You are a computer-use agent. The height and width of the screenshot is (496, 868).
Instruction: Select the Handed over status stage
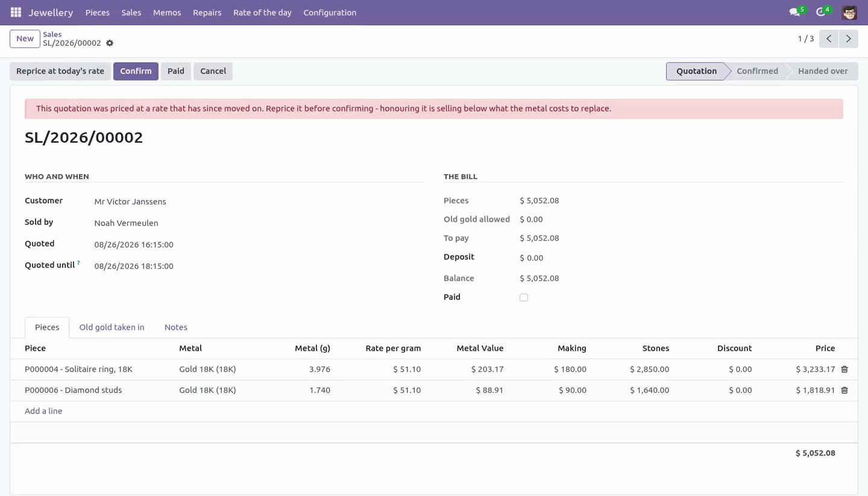823,71
